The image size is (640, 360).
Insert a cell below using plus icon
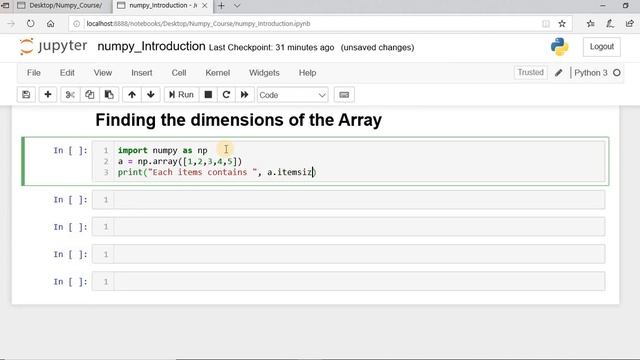pyautogui.click(x=48, y=95)
